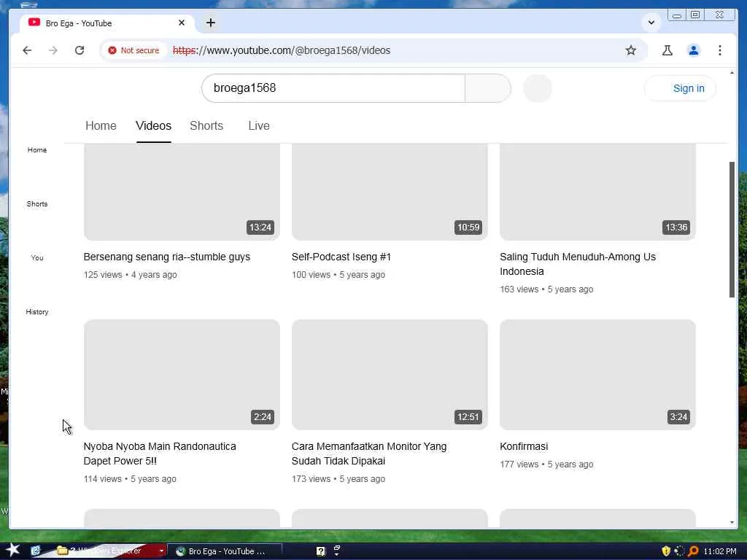Click the page vertical scrollbar thumb
Viewport: 747px width, 560px height.
732,230
